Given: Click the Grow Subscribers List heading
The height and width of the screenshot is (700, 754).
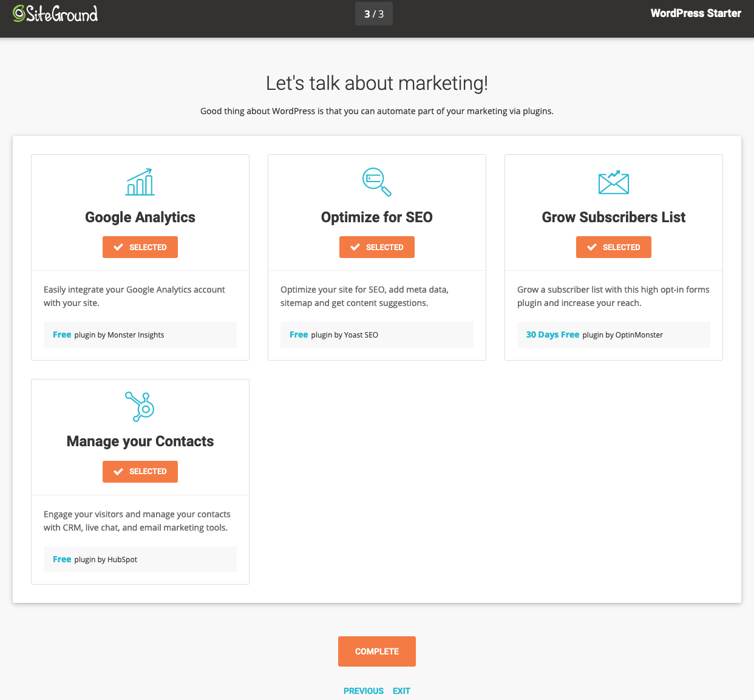Looking at the screenshot, I should 614,217.
